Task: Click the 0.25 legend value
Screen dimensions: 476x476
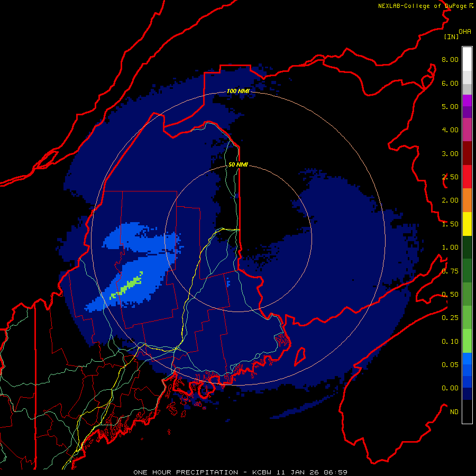Action: pyautogui.click(x=450, y=318)
